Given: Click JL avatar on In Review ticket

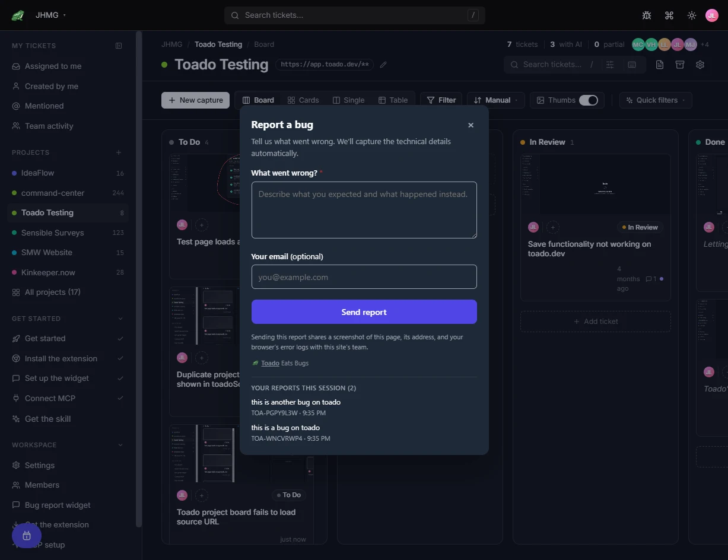Looking at the screenshot, I should (x=533, y=227).
